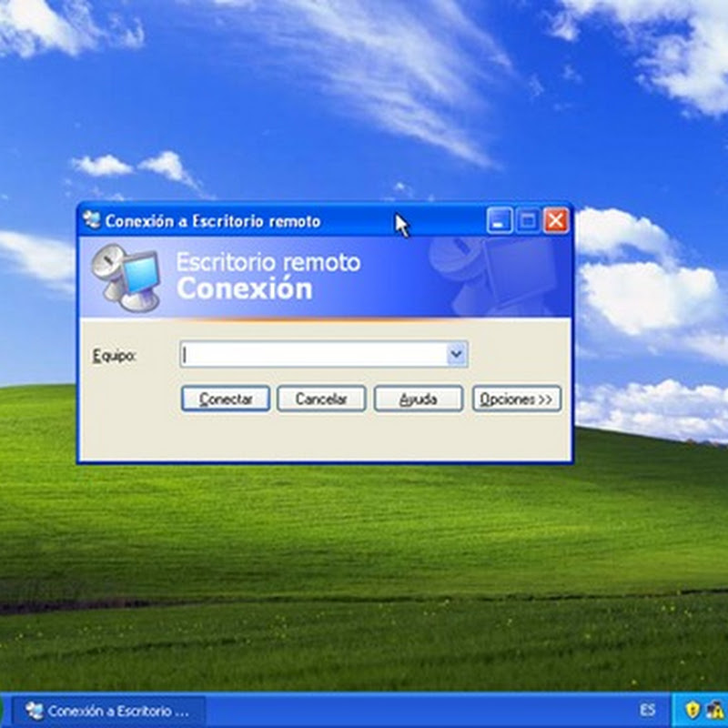
Task: Click the remote desktop banner computer icon
Action: [126, 278]
